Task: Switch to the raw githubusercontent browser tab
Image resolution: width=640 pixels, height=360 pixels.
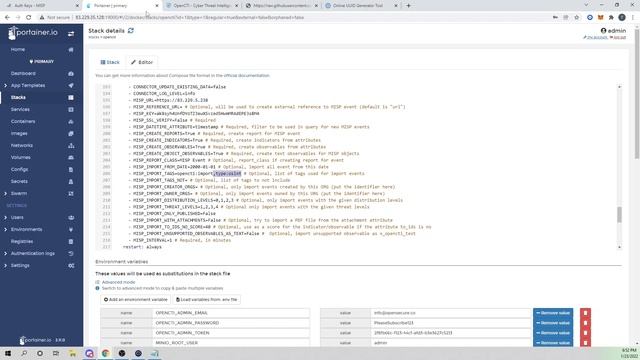Action: [x=282, y=6]
